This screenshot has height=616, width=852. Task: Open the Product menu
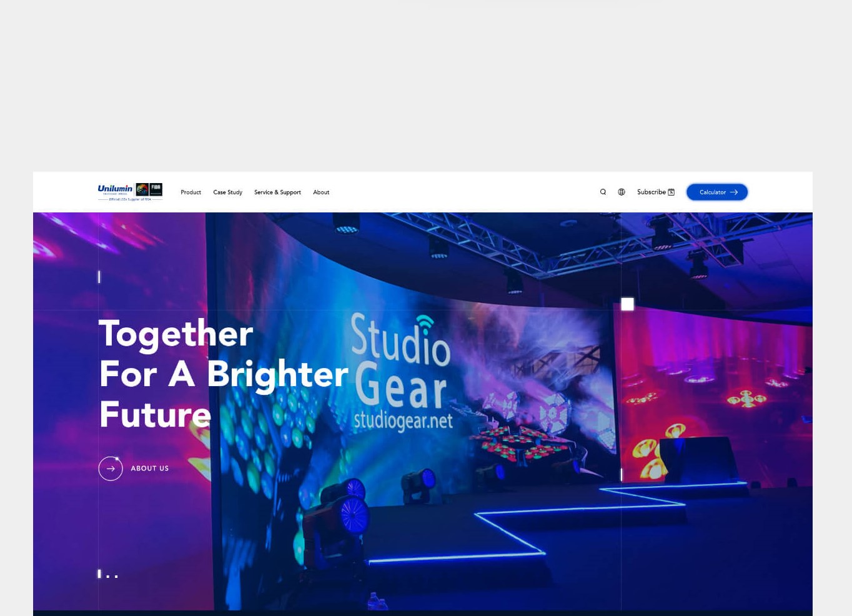point(191,192)
